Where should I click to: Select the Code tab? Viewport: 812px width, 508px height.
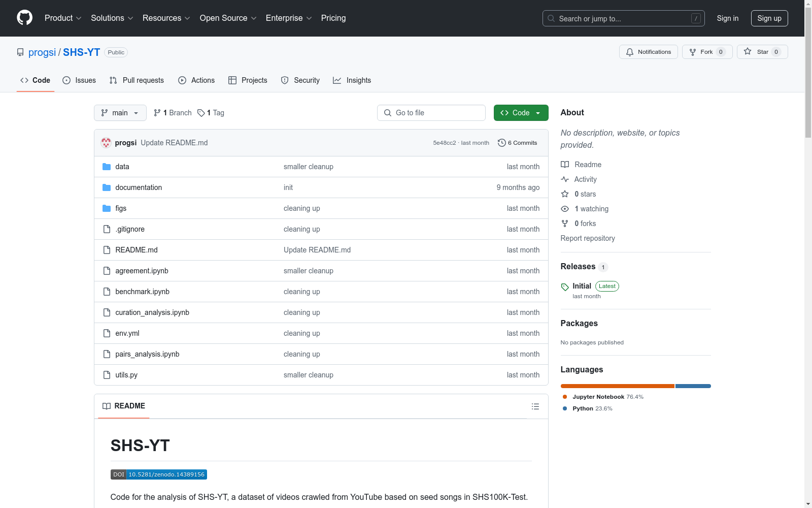(36, 80)
